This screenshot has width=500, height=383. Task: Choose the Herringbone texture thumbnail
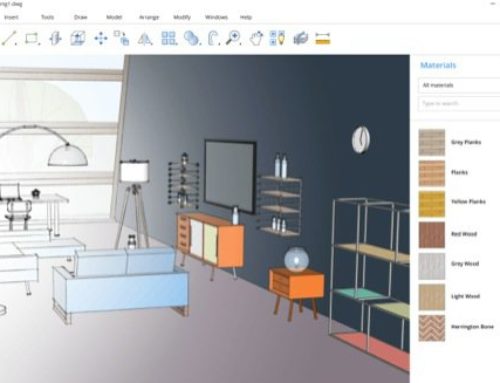click(432, 328)
